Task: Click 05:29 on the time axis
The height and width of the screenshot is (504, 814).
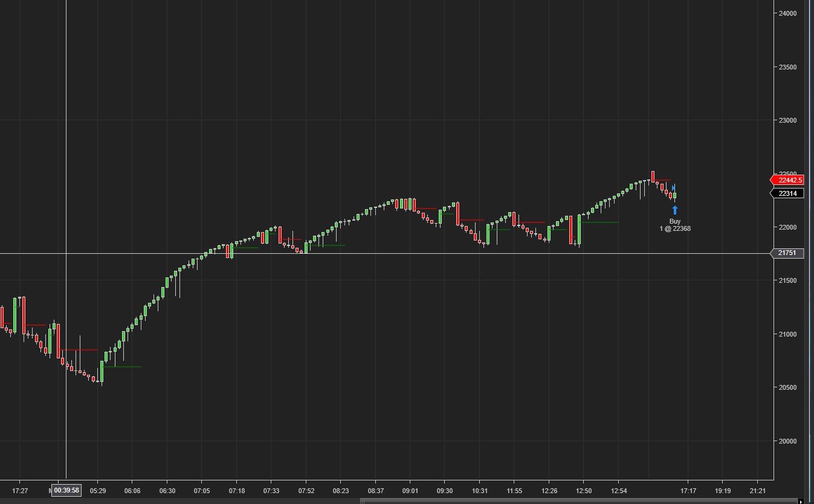Action: pos(98,491)
